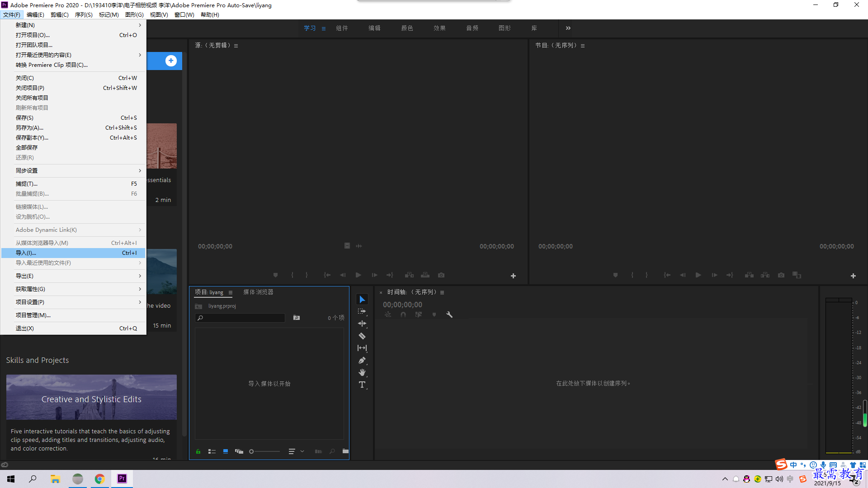Expand 打开最近使用的内容(E) submenu
The width and height of the screenshot is (868, 488).
tap(73, 55)
